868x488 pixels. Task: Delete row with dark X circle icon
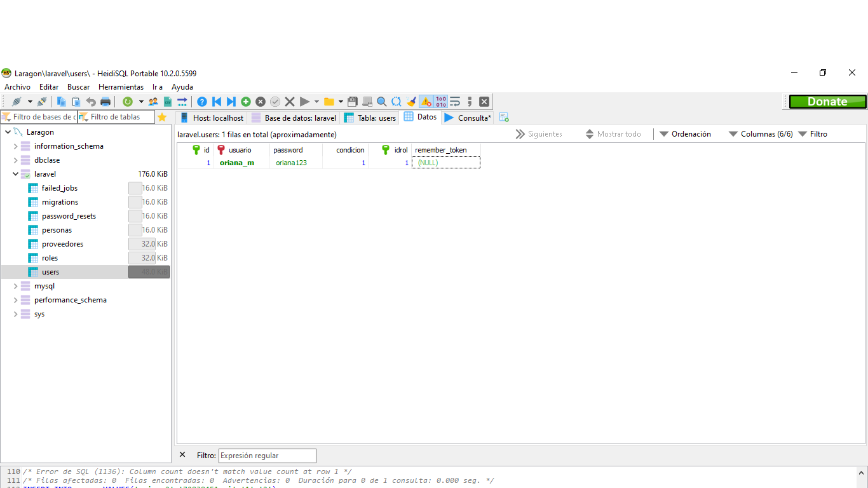261,102
